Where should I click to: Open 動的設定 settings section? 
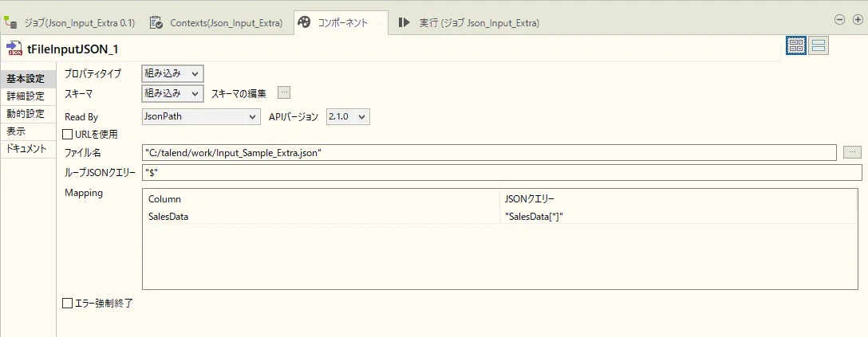point(28,114)
